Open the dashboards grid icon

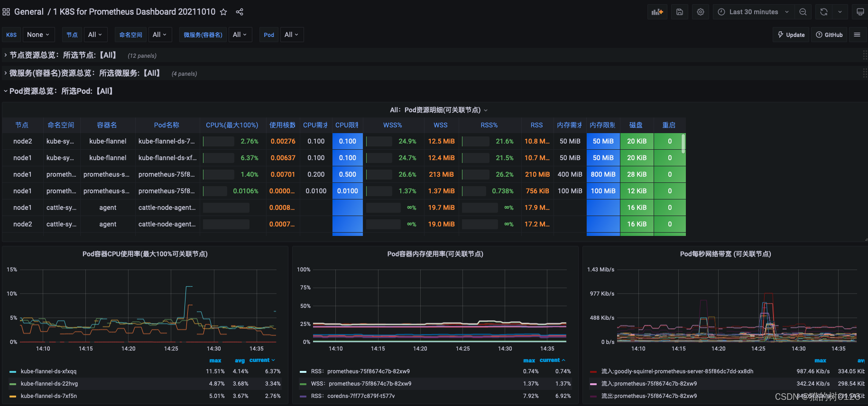(x=6, y=12)
